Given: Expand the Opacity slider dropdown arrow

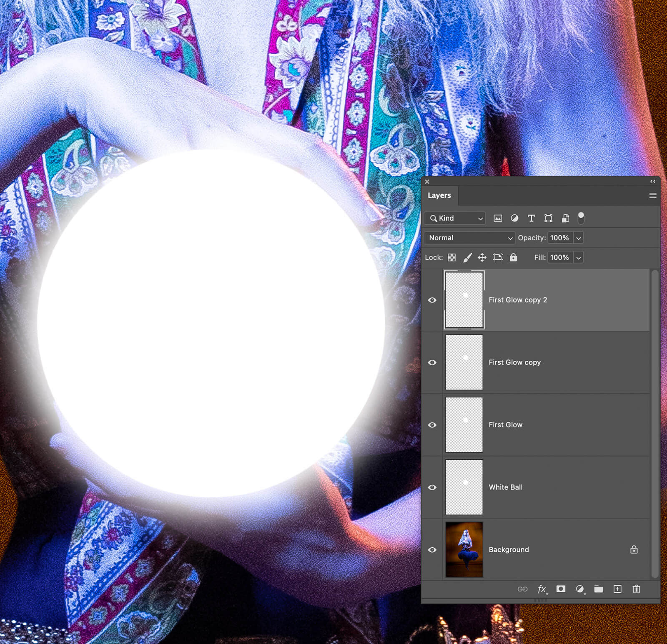Looking at the screenshot, I should [x=579, y=238].
